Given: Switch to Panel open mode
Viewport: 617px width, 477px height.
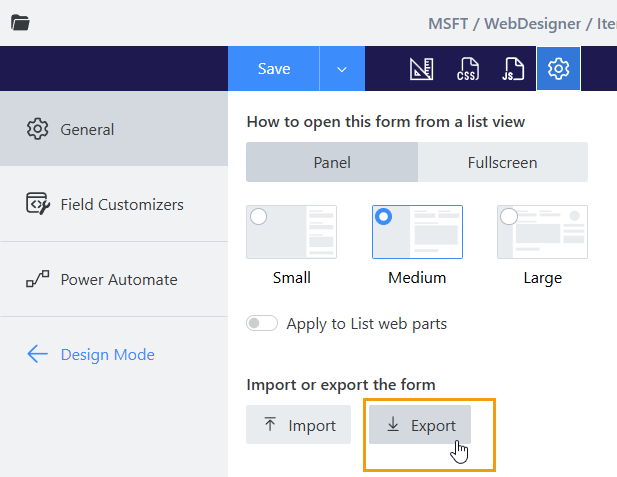Looking at the screenshot, I should click(332, 162).
